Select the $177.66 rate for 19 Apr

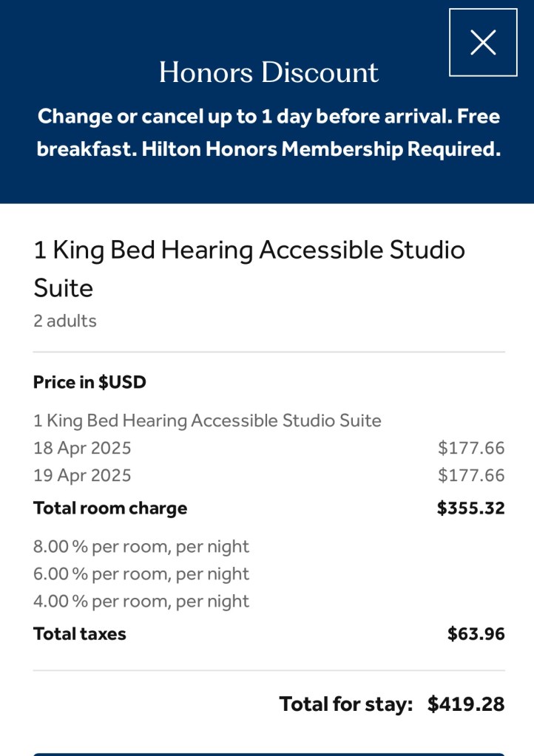[x=471, y=475]
